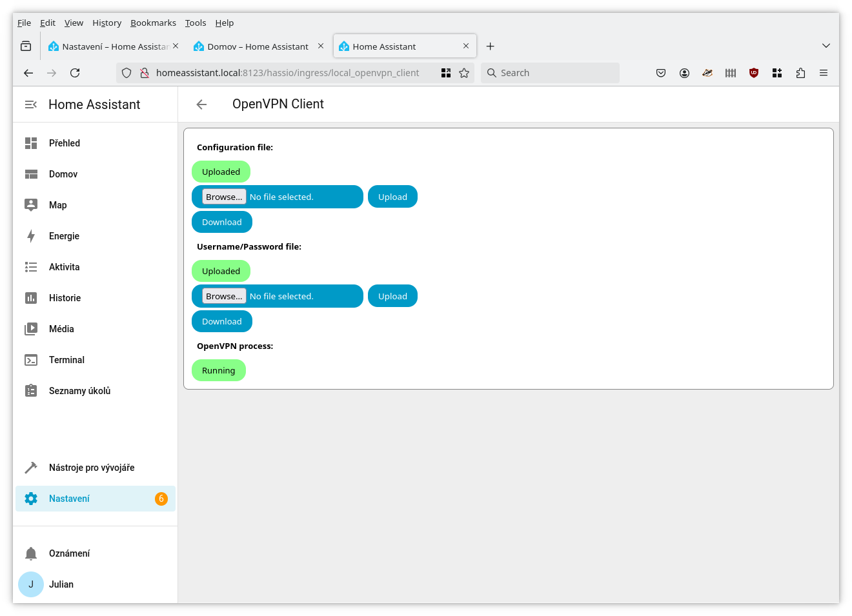Open the connection lock warning icon
The image size is (852, 616).
[x=145, y=73]
